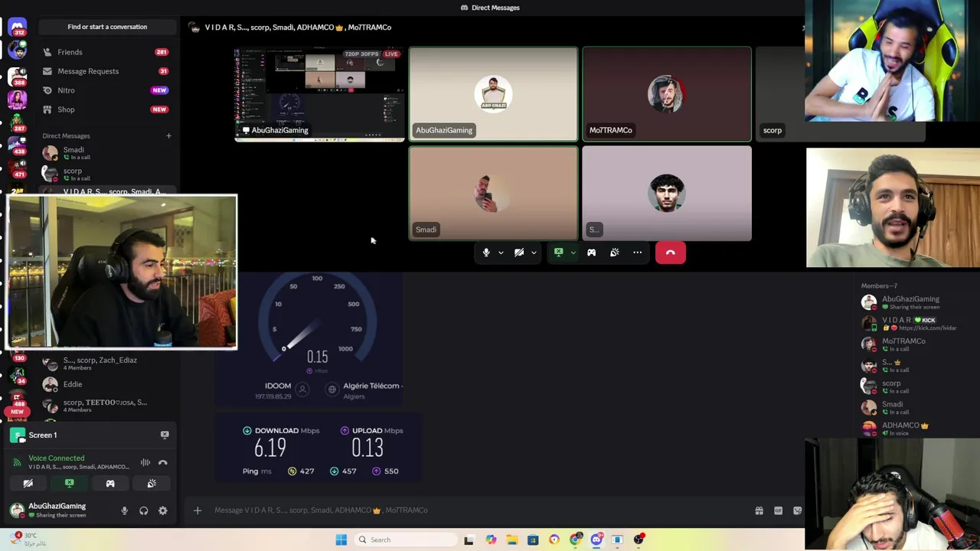
Task: Select AbuGhaziGaming in members list
Action: (x=911, y=302)
